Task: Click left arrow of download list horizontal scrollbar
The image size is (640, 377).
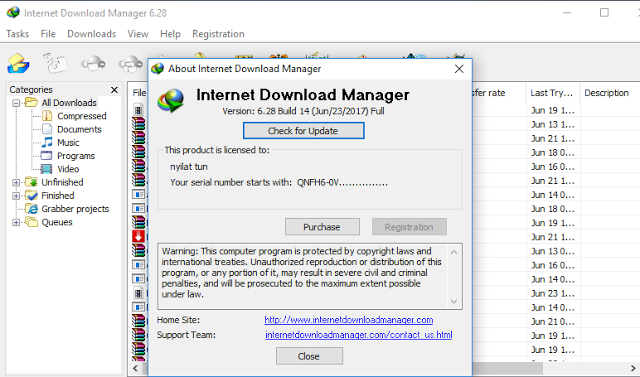Action: [x=135, y=368]
